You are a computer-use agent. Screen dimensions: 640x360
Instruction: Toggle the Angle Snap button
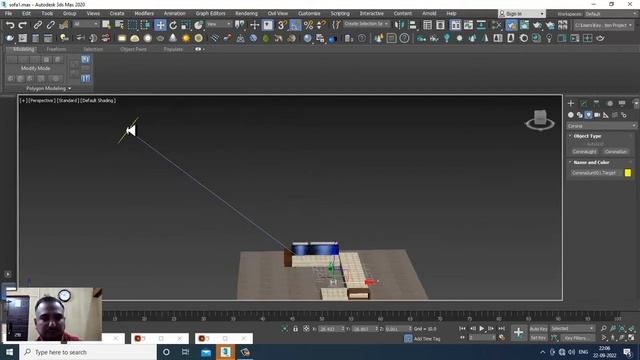click(x=295, y=25)
